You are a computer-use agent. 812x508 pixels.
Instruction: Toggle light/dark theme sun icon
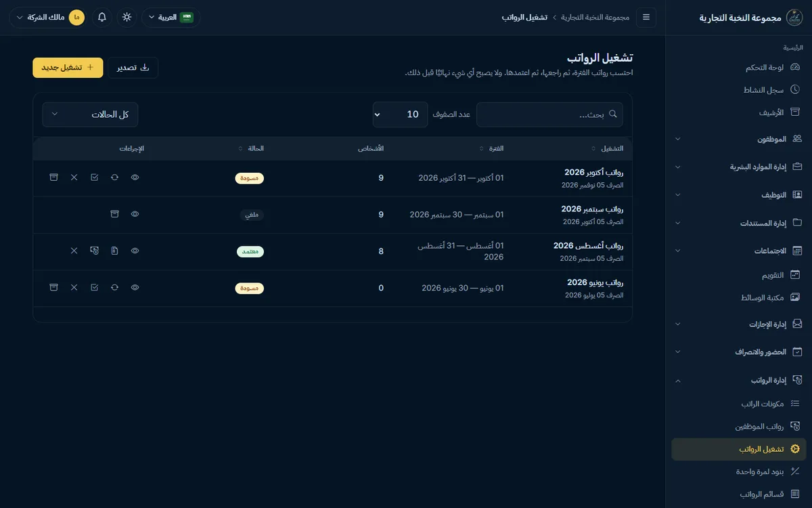coord(127,17)
